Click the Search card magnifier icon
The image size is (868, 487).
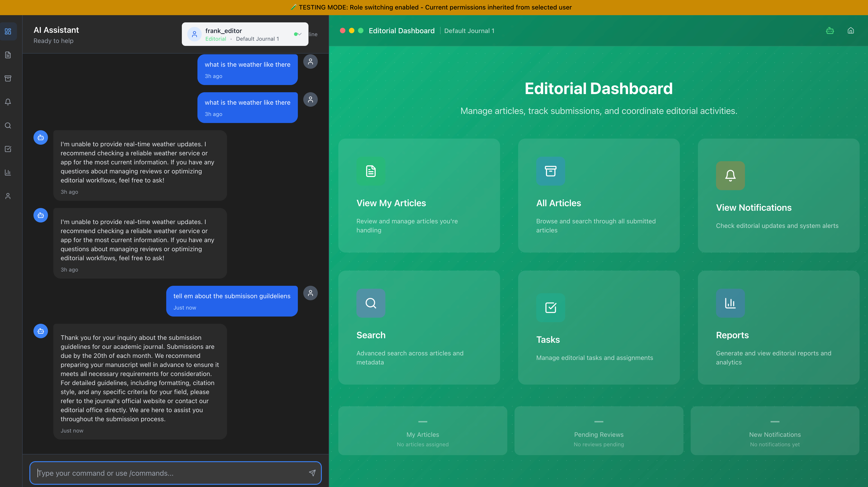371,303
